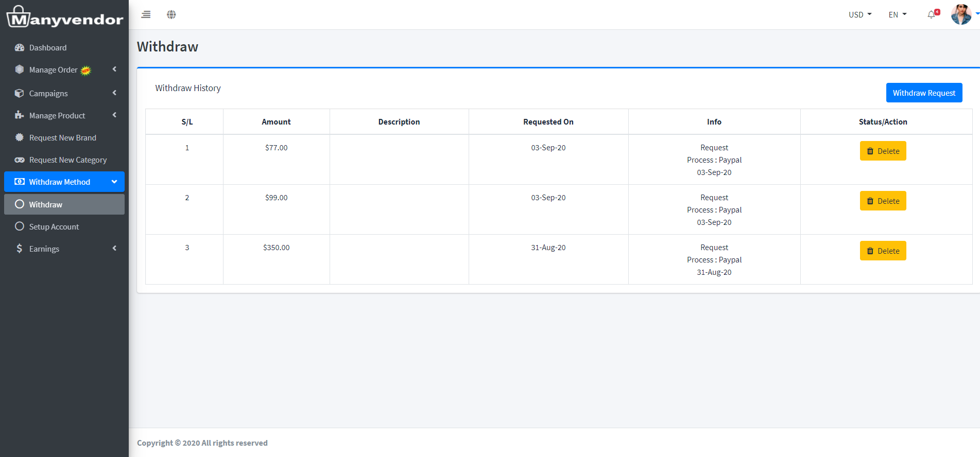The image size is (980, 457).
Task: Click the Manyvendor logo
Action: point(64,17)
